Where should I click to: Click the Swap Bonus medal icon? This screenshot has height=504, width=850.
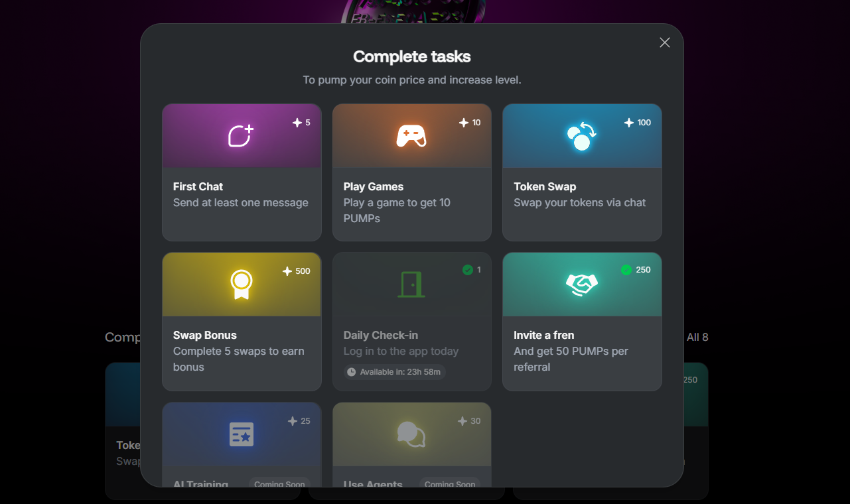[x=241, y=284]
